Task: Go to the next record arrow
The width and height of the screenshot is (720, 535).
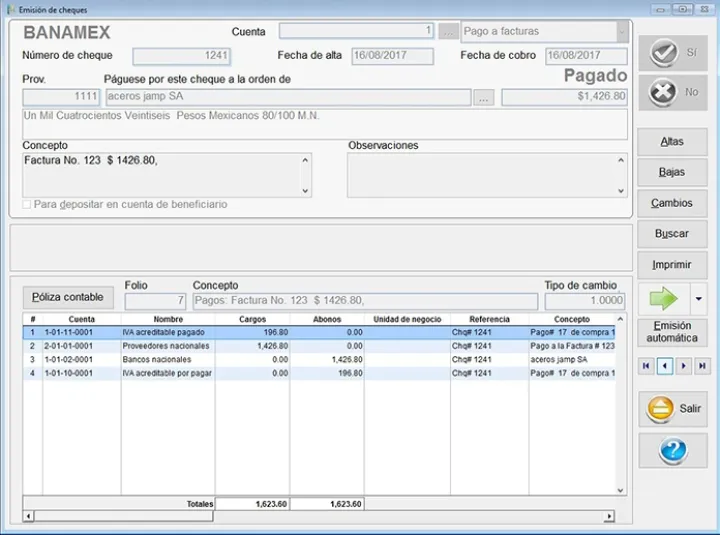Action: (x=683, y=367)
